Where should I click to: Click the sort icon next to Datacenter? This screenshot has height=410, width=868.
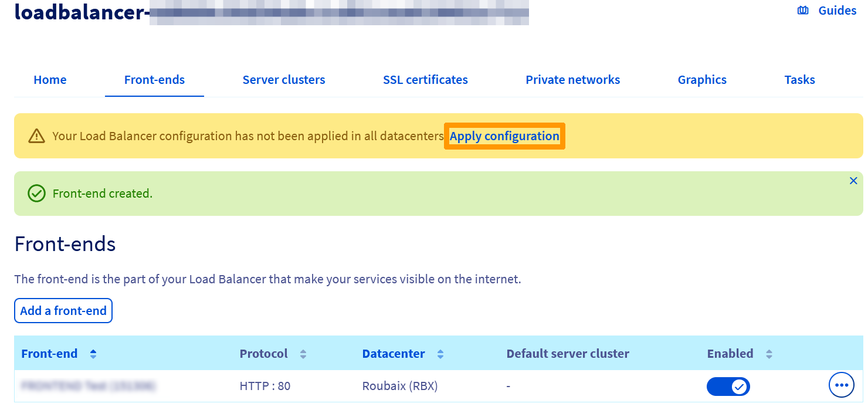pyautogui.click(x=440, y=354)
